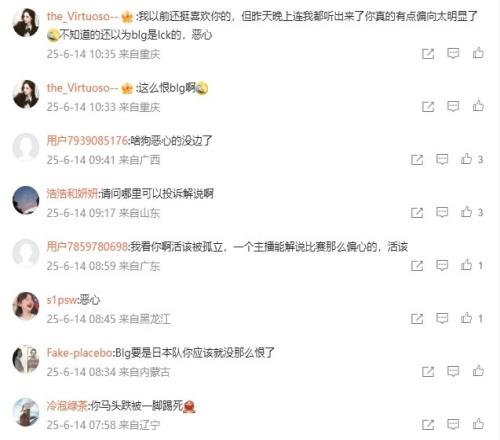Like 冷泡绿茶's comment from 辽宁

coord(478,424)
